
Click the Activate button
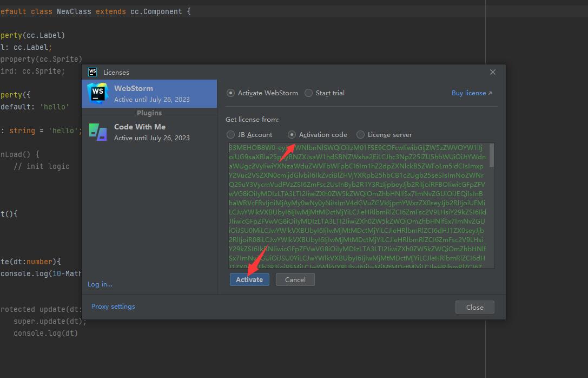coord(249,279)
